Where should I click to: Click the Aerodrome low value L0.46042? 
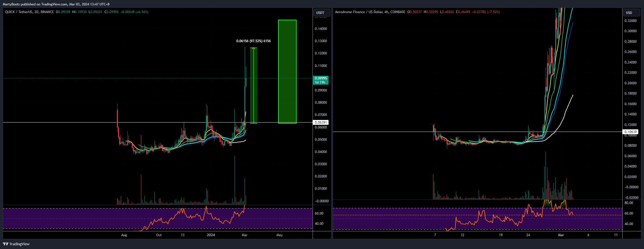pos(447,12)
